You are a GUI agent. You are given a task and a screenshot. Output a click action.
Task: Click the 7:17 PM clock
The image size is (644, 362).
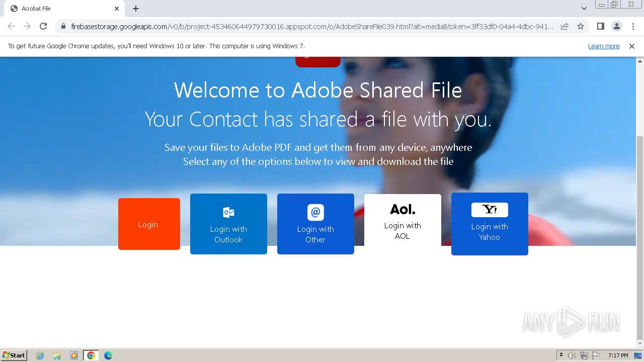pos(618,355)
